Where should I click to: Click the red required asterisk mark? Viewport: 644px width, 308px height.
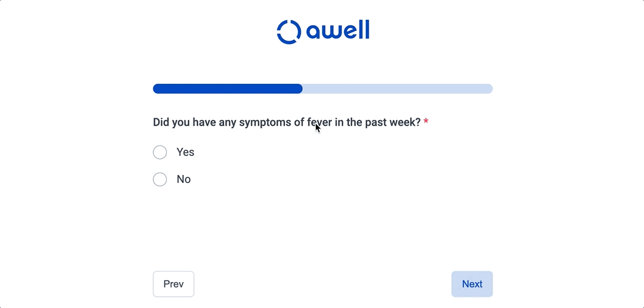pyautogui.click(x=426, y=121)
